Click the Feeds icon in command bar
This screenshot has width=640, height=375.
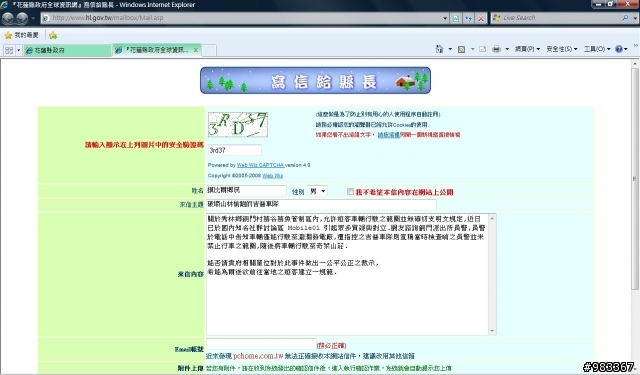point(461,49)
